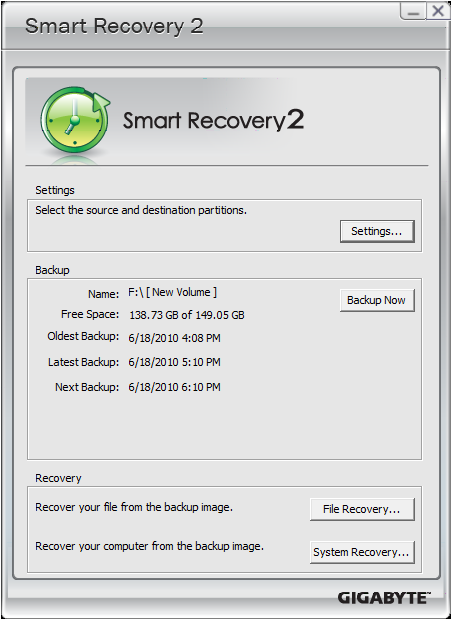Select the volume name F:\ [ New Volume ]
Image resolution: width=452 pixels, height=620 pixels.
tap(172, 292)
